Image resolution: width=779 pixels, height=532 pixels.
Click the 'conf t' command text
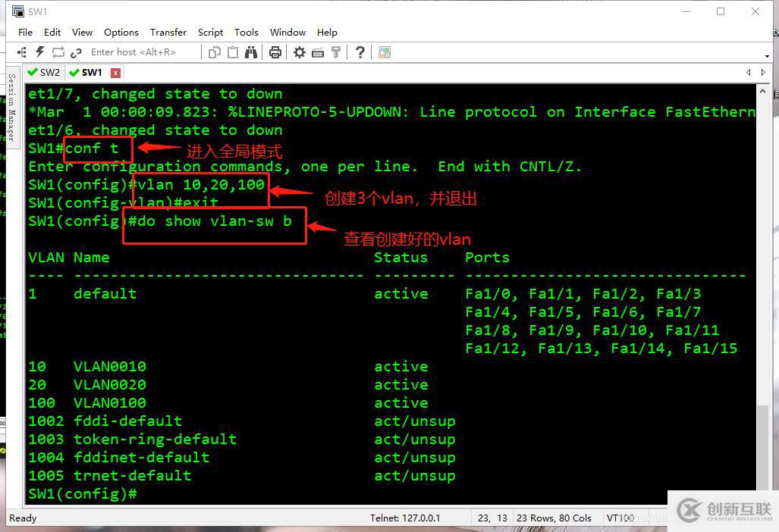92,149
